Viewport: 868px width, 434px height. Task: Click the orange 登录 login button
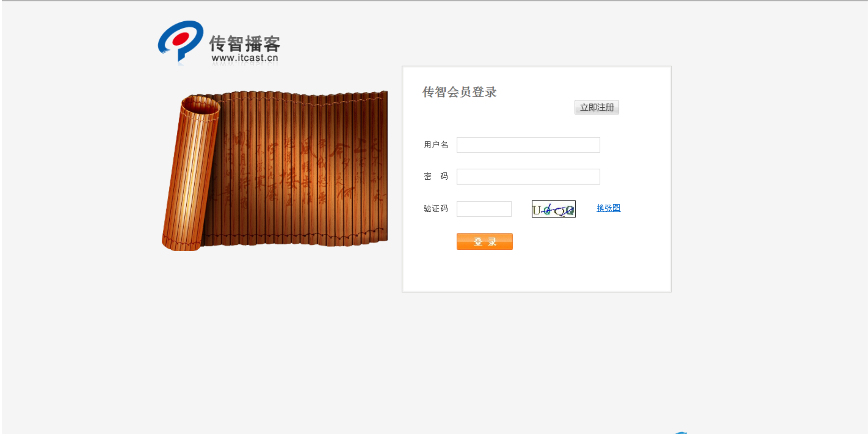click(485, 241)
